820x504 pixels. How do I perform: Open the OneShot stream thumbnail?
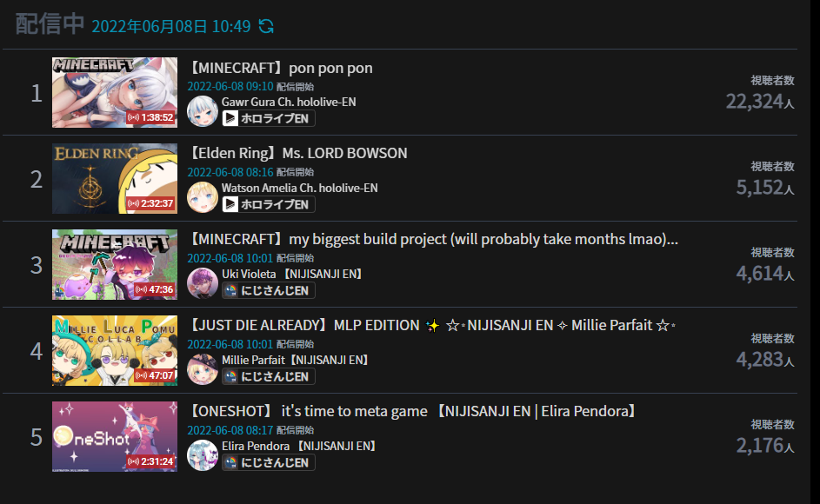point(115,436)
